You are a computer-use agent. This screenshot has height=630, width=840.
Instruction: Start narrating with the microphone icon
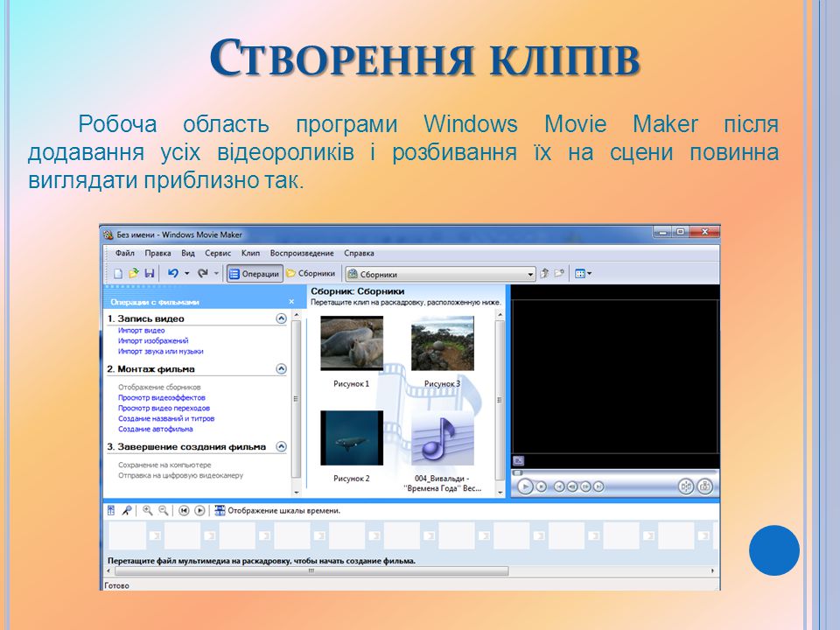pos(127,510)
